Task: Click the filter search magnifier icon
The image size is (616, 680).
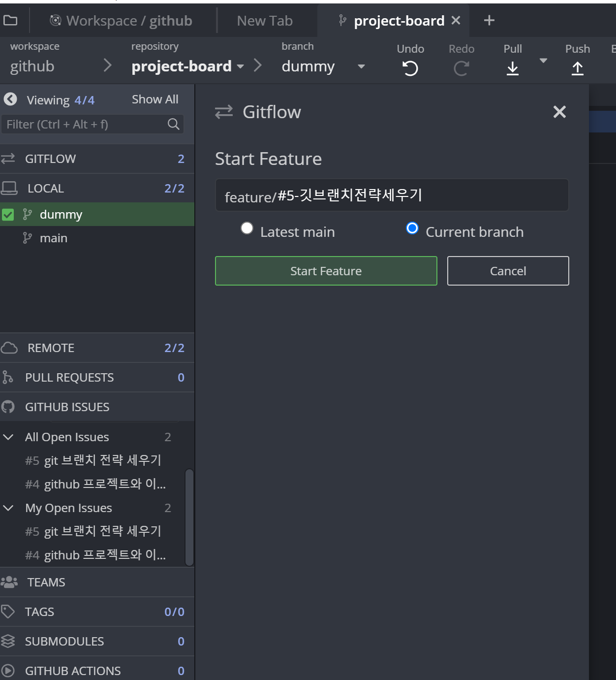Action: pyautogui.click(x=173, y=124)
